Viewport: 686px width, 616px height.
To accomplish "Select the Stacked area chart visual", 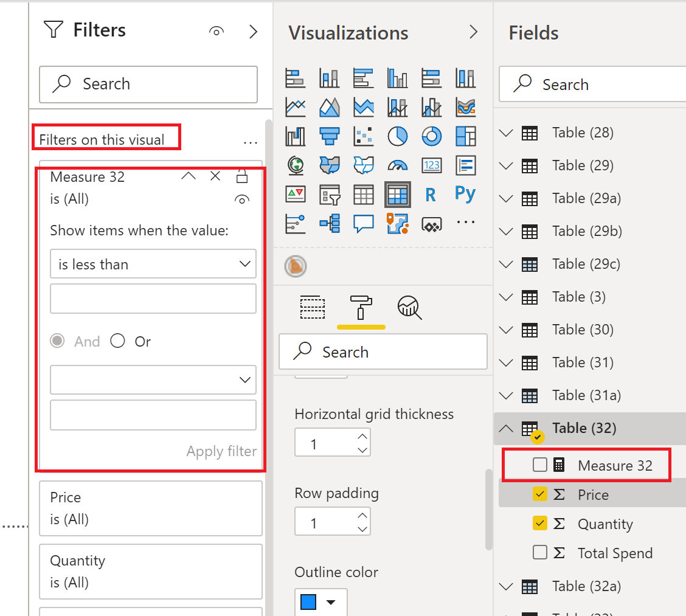I will tap(363, 107).
